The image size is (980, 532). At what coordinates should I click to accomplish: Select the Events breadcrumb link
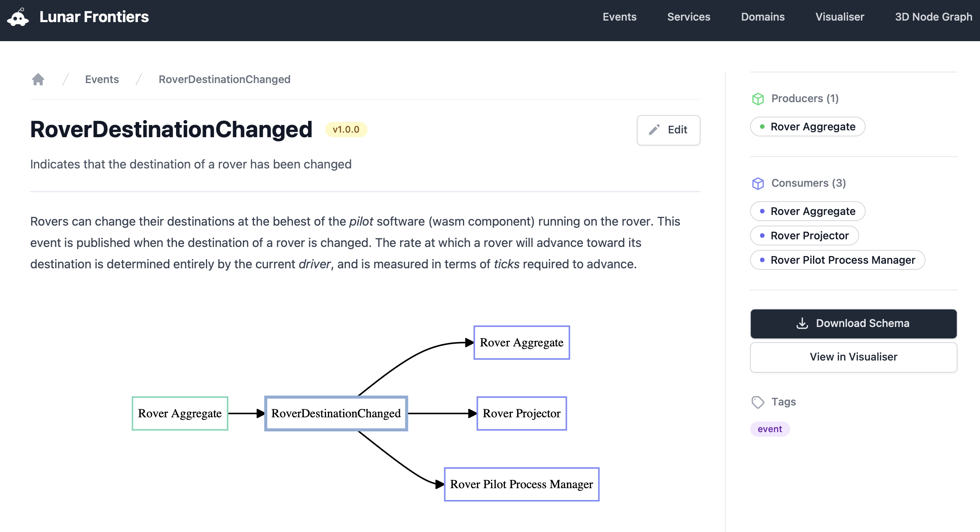point(102,79)
